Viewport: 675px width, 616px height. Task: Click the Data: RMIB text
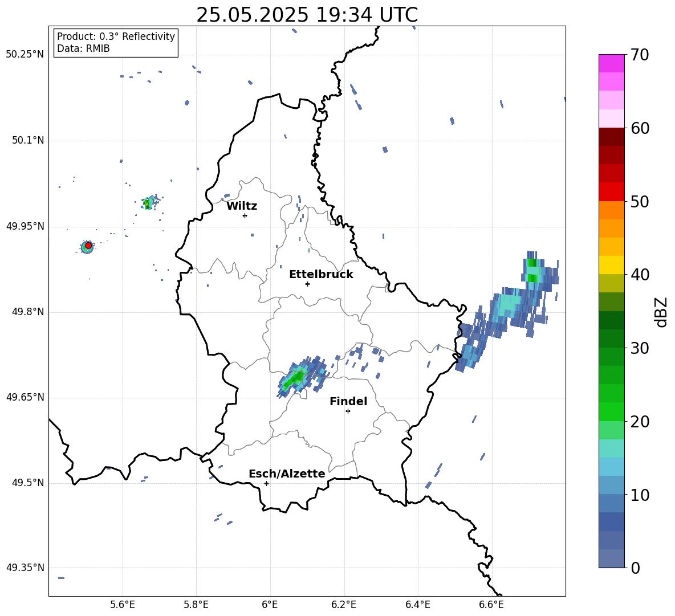83,48
